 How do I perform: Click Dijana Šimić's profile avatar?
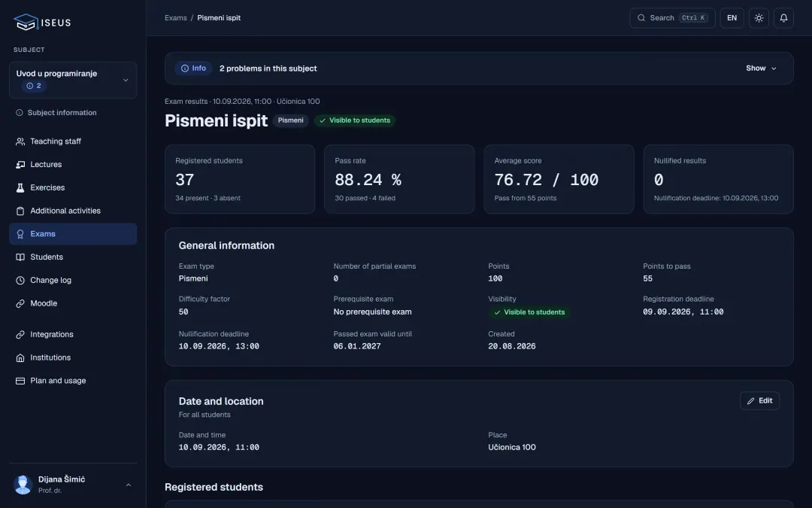23,485
